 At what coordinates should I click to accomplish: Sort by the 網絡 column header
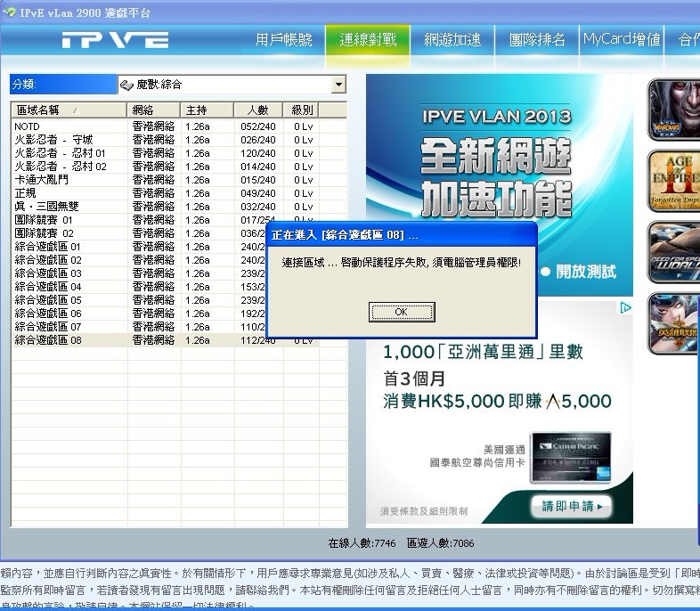[x=153, y=110]
